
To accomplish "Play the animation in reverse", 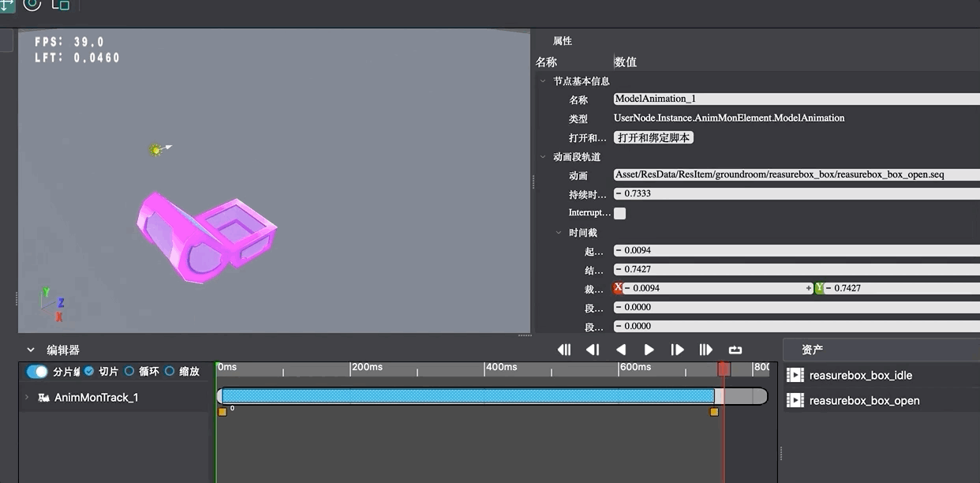I will (621, 350).
